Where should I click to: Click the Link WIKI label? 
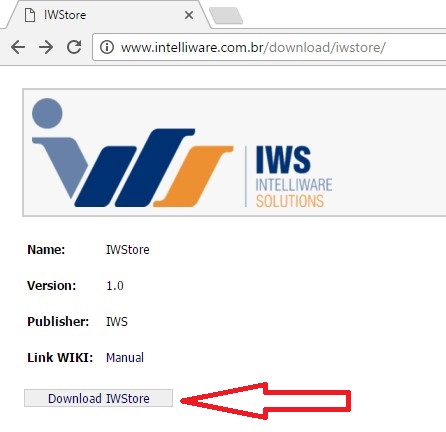tap(60, 358)
